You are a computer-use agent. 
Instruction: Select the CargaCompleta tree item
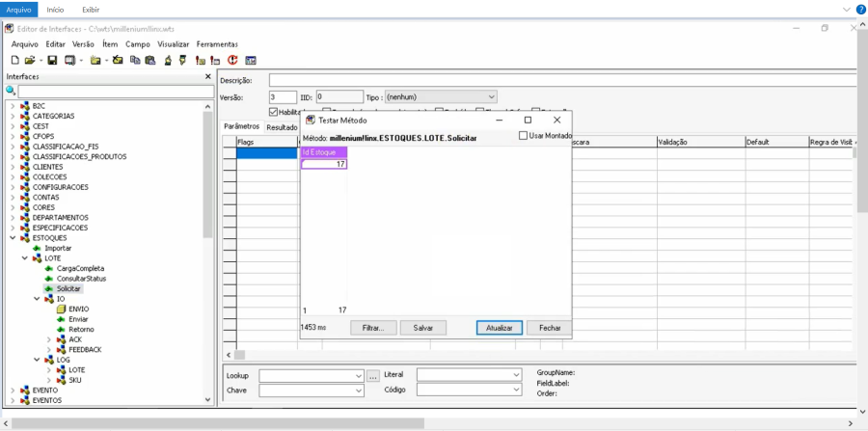tap(80, 268)
